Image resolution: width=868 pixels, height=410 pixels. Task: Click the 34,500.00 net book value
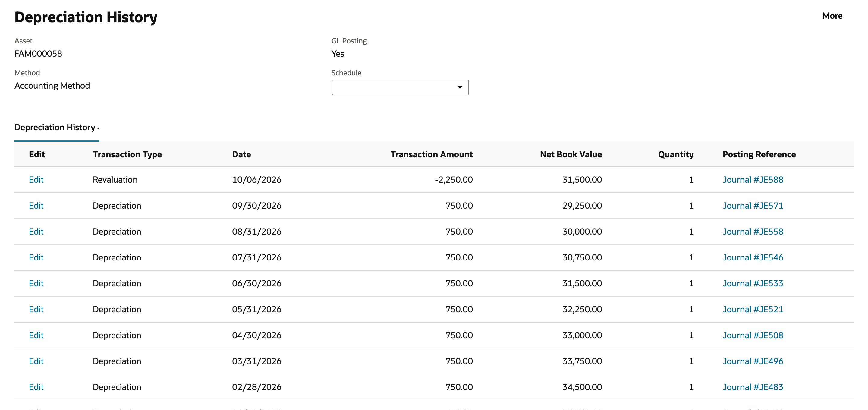[x=582, y=387]
